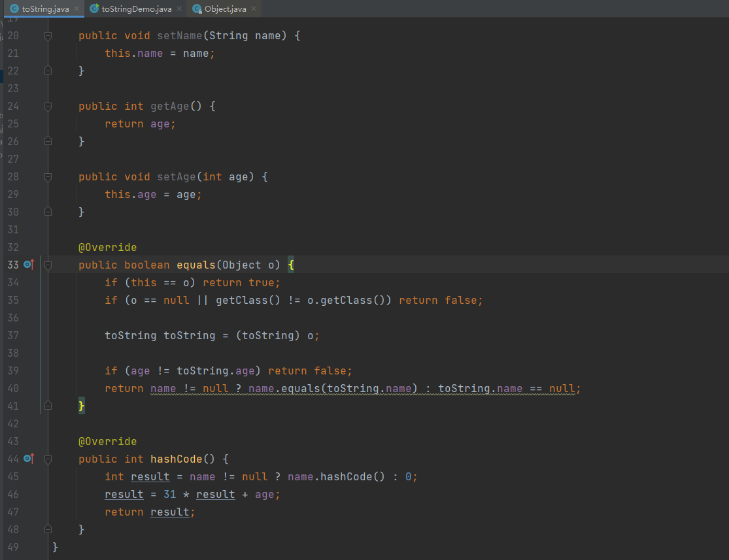Screen dimensions: 729x560
Task: Collapse the equals method fold at line 33
Action: pos(48,265)
